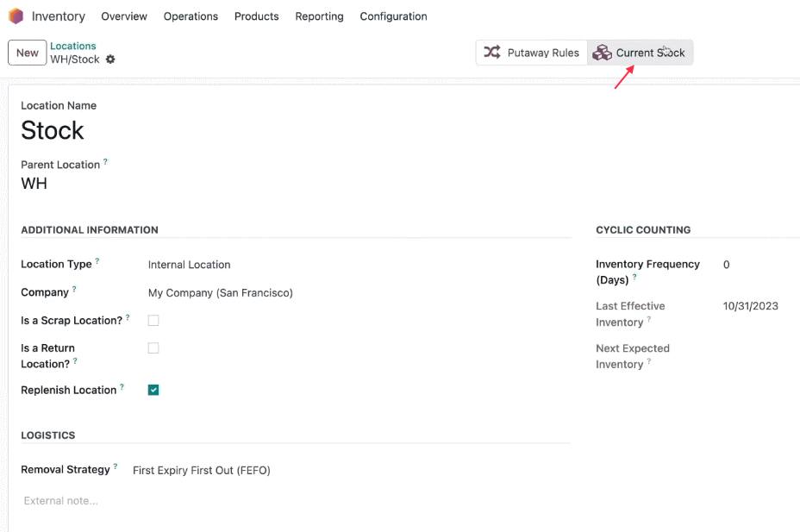Show help tooltip for Removal Strategy
Image resolution: width=800 pixels, height=532 pixels.
116,466
